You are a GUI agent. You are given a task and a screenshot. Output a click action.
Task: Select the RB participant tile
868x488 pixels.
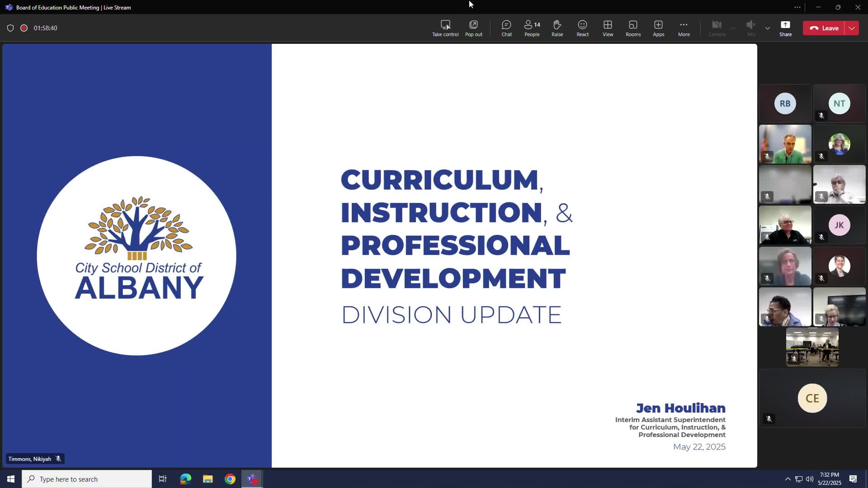point(785,103)
